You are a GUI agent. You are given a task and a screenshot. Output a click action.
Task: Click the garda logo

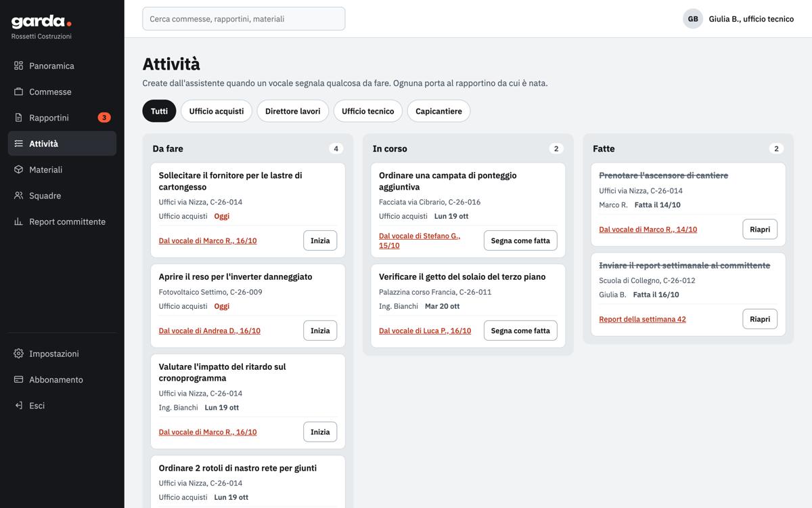tap(41, 22)
